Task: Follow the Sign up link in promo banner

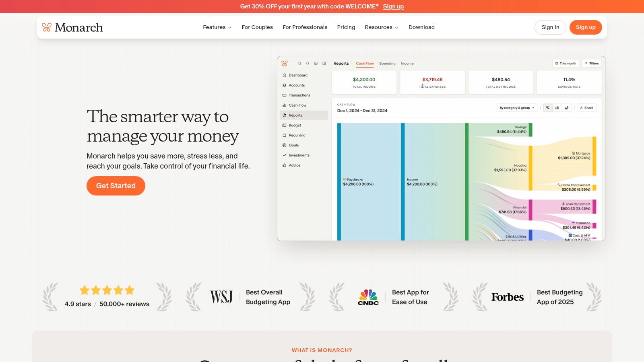Action: [x=393, y=6]
